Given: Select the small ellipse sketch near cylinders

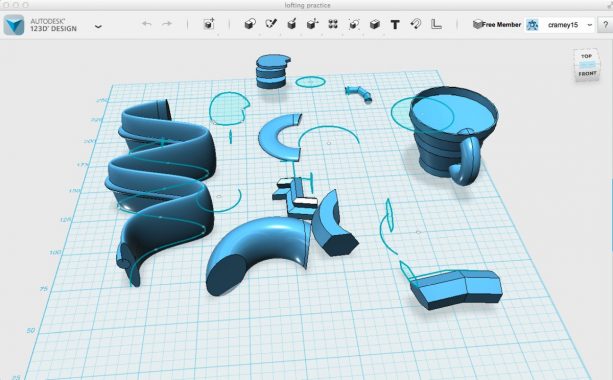Looking at the screenshot, I should [310, 82].
